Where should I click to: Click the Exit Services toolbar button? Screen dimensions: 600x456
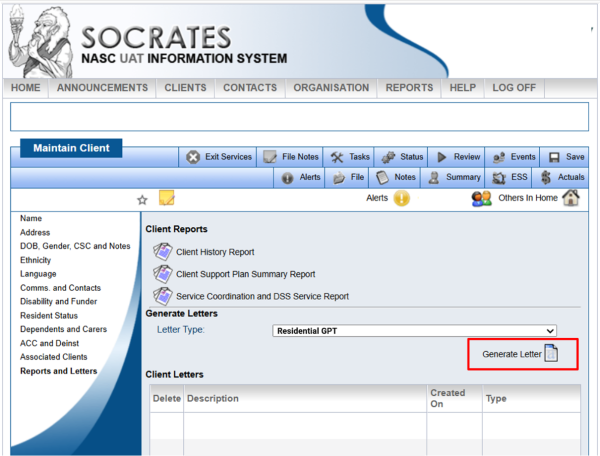(218, 157)
